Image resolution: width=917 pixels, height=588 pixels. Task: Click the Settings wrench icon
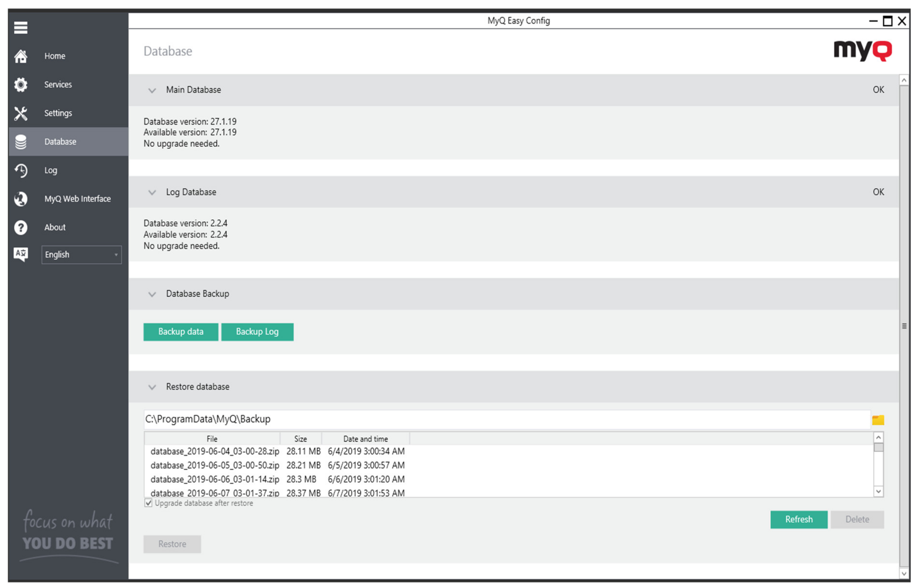point(21,113)
